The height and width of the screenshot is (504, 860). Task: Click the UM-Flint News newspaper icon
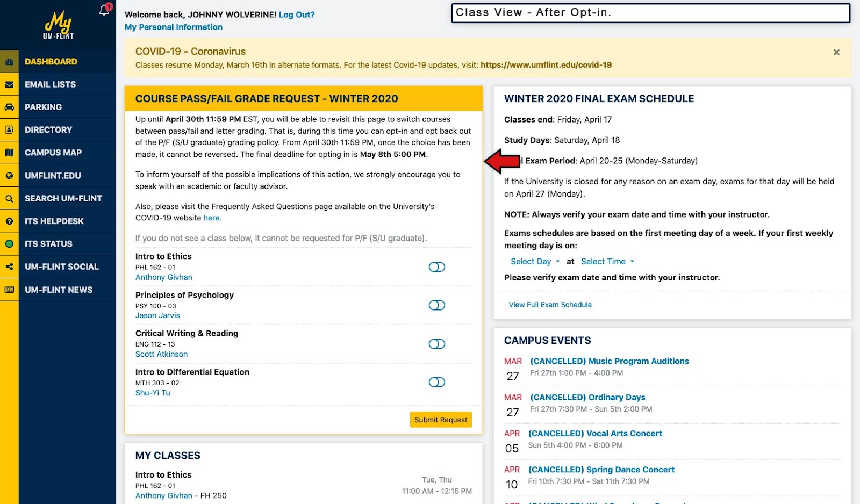[x=9, y=290]
